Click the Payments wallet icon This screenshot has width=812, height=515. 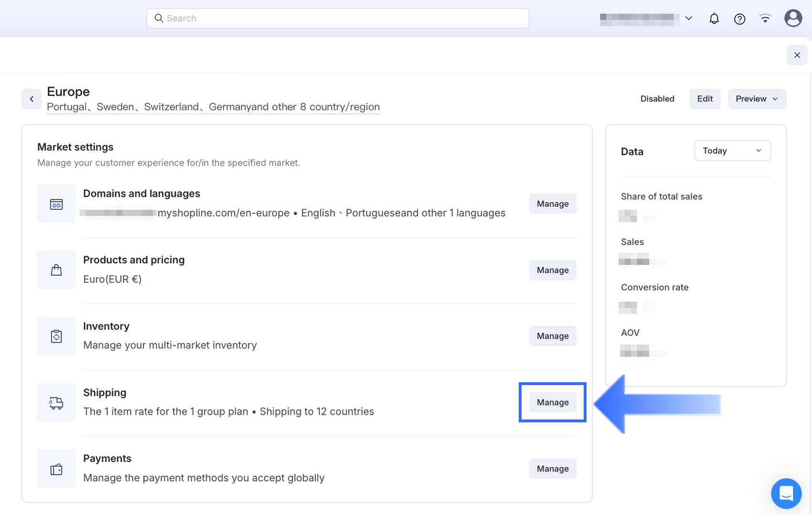click(x=56, y=469)
